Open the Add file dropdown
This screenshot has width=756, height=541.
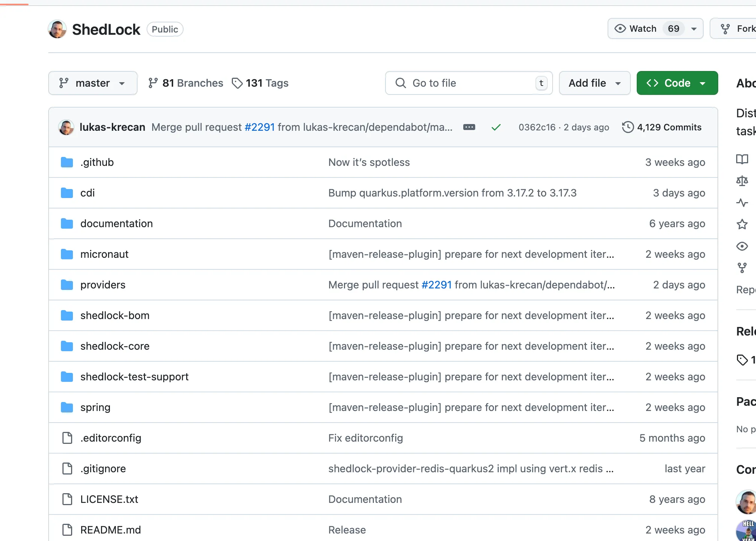click(594, 83)
